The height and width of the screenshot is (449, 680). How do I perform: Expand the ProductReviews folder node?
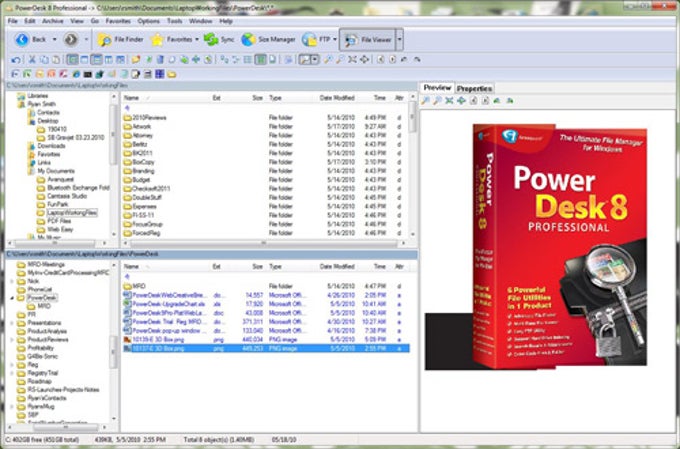click(12, 340)
